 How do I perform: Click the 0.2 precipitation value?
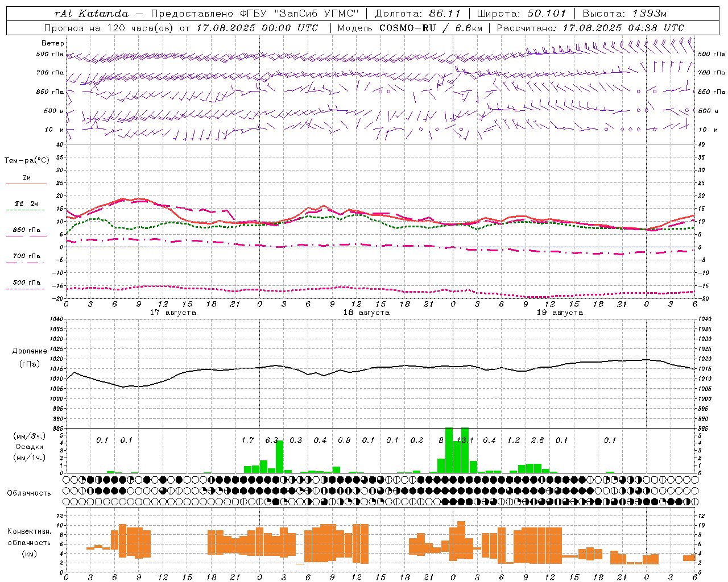click(417, 440)
